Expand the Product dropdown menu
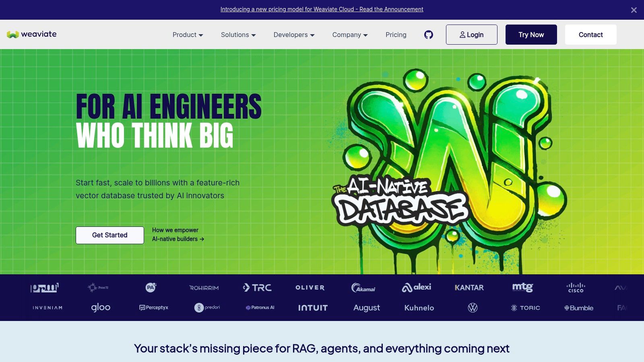Viewport: 644px width, 362px height. tap(188, 35)
